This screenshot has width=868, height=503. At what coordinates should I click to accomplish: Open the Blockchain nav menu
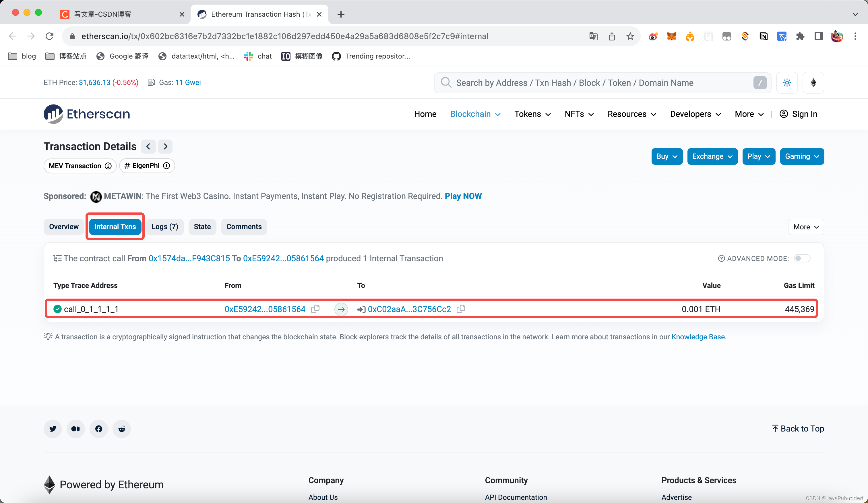coord(475,114)
